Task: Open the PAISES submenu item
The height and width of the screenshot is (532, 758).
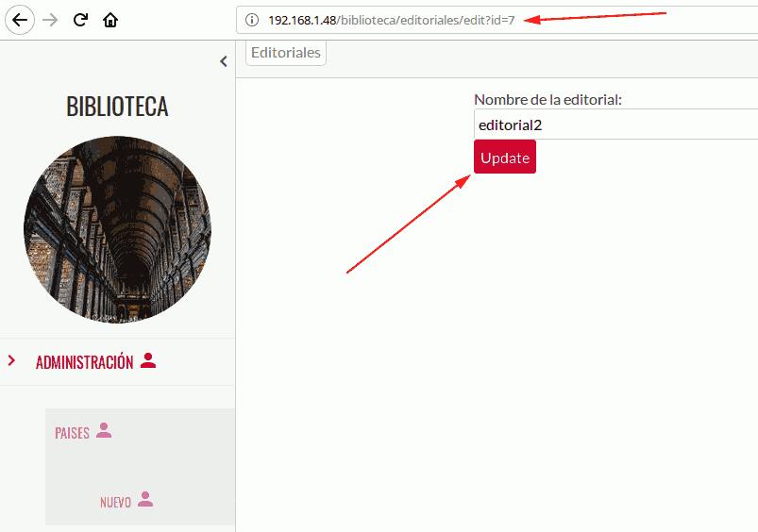Action: click(x=72, y=433)
